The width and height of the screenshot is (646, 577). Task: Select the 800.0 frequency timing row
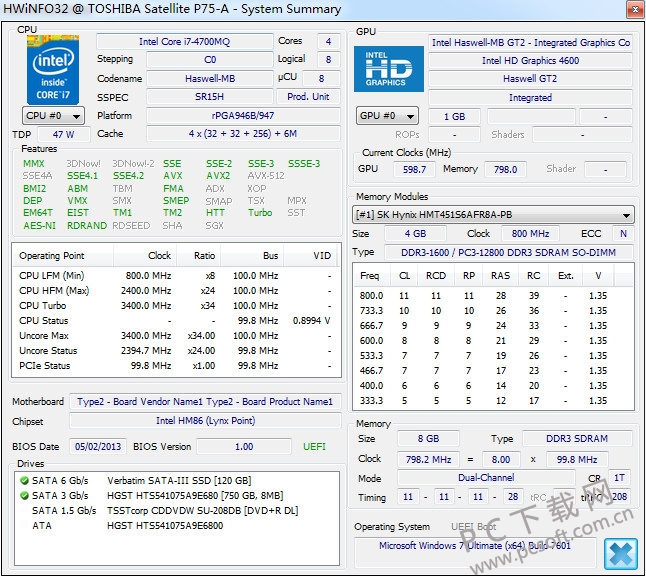493,296
